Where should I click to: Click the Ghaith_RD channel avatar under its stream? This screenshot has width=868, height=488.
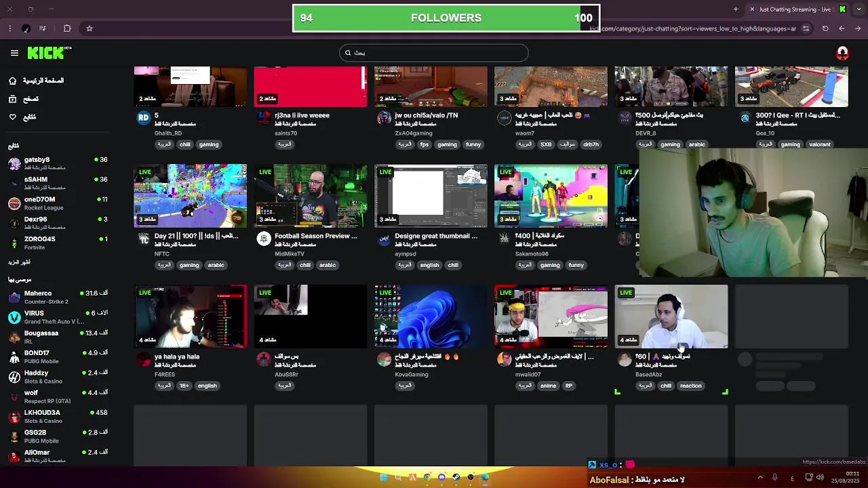tap(143, 118)
